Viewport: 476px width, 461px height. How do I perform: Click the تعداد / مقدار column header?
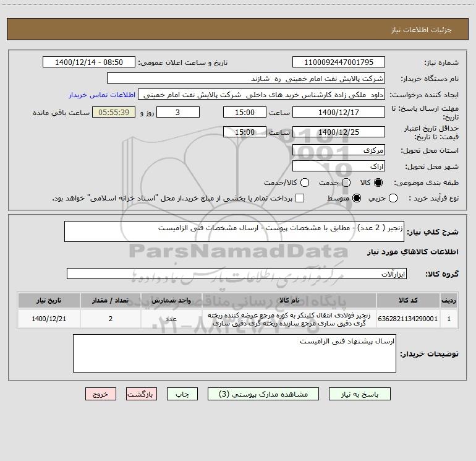(111, 301)
